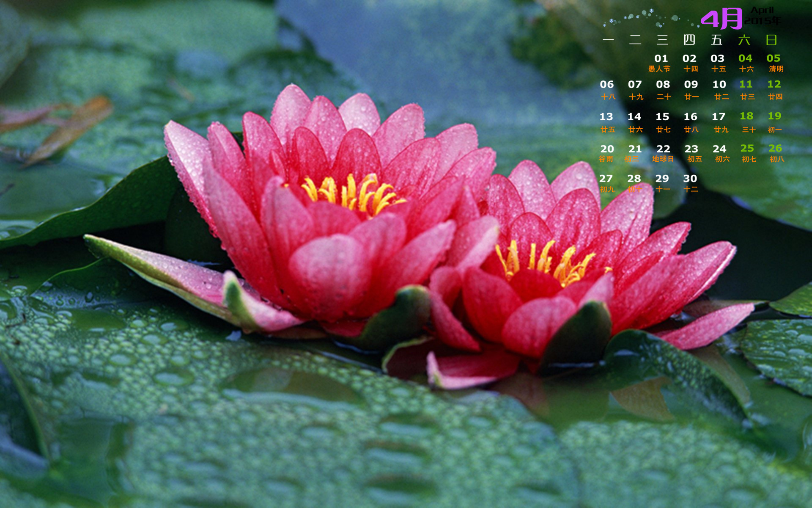This screenshot has width=812, height=508.
Task: Click the 六 Saturday column header
Action: 744,40
